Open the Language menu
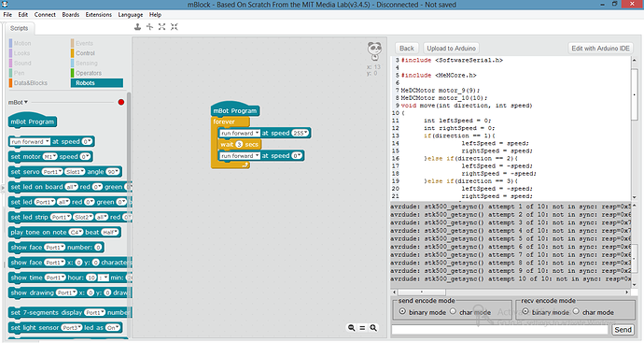The width and height of the screenshot is (644, 343). click(x=130, y=14)
